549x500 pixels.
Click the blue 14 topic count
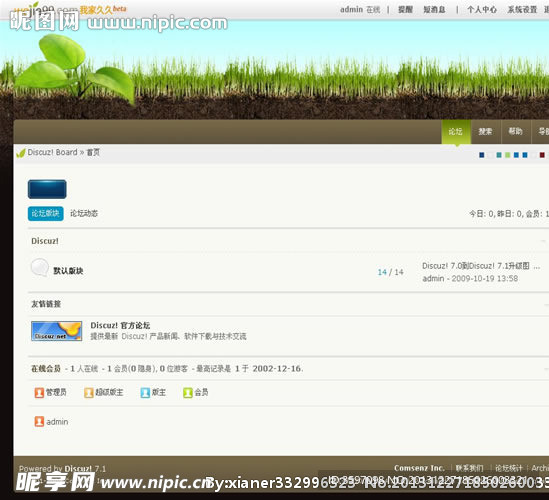point(382,272)
